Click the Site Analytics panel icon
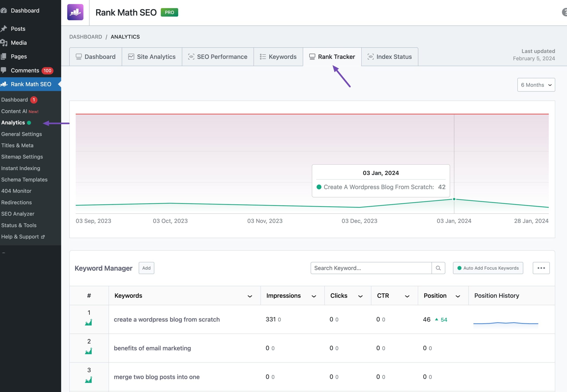 [131, 56]
